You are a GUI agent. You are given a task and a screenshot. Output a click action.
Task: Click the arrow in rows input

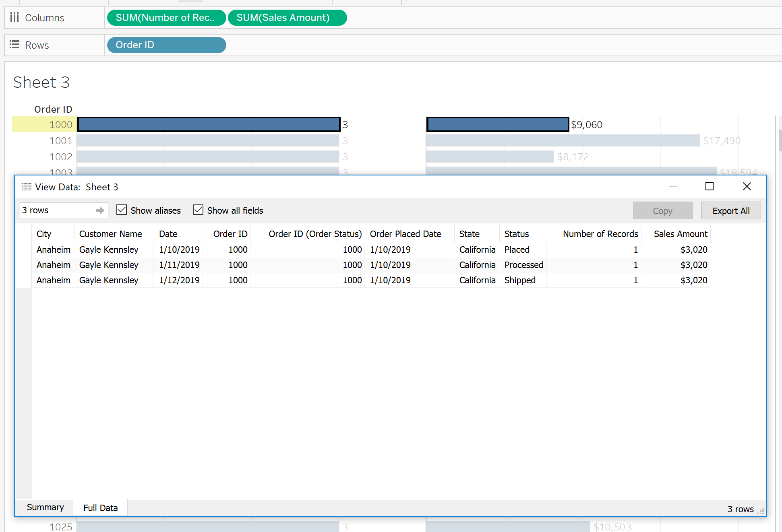click(x=100, y=210)
